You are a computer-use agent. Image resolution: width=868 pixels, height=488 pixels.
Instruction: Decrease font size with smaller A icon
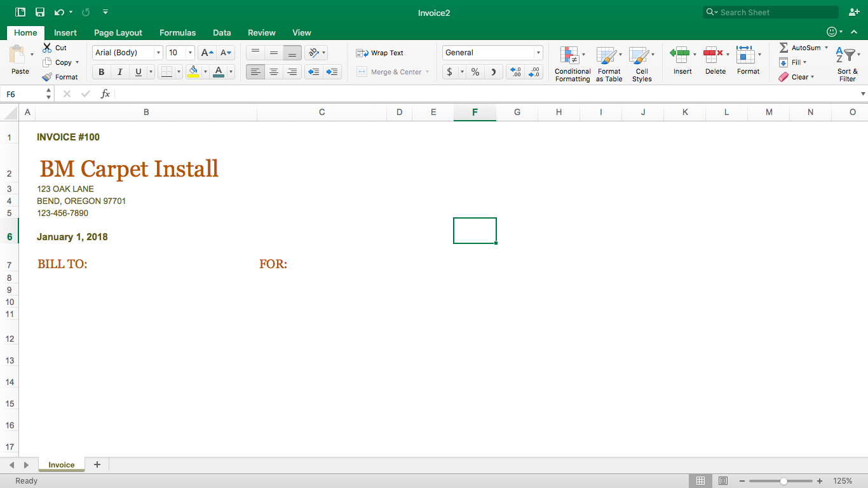[226, 53]
